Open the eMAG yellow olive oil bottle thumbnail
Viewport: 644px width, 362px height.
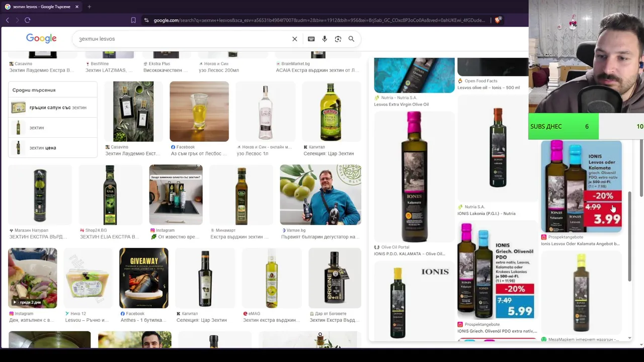click(272, 278)
